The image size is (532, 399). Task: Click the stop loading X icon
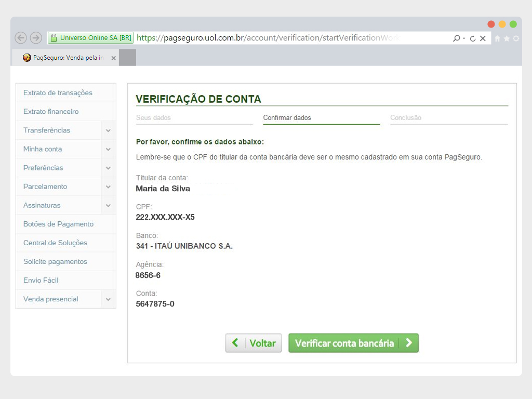pyautogui.click(x=483, y=38)
